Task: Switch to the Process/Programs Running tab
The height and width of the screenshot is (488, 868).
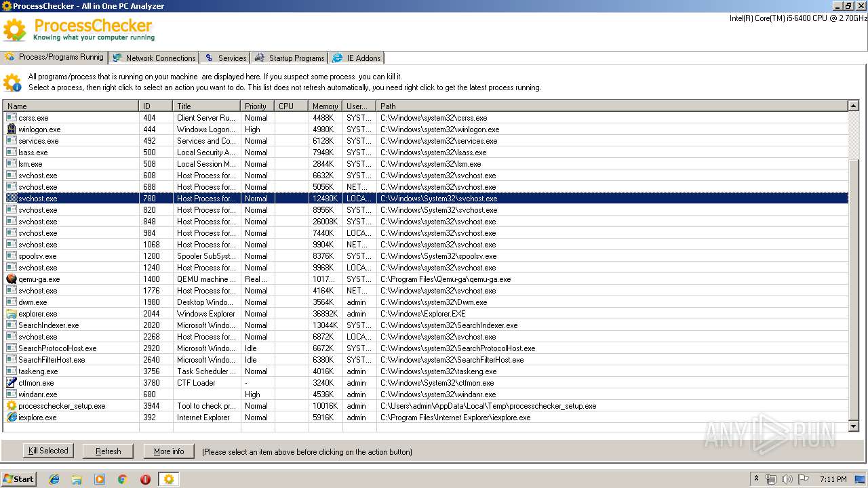Action: [54, 57]
